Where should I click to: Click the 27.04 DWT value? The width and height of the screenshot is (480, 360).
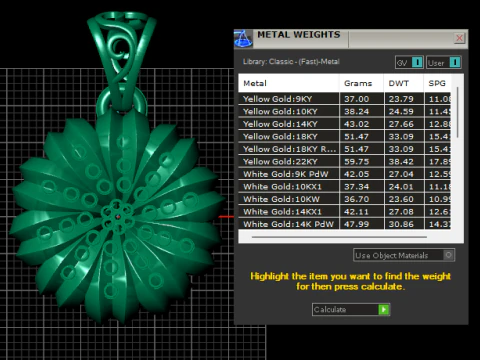point(401,174)
